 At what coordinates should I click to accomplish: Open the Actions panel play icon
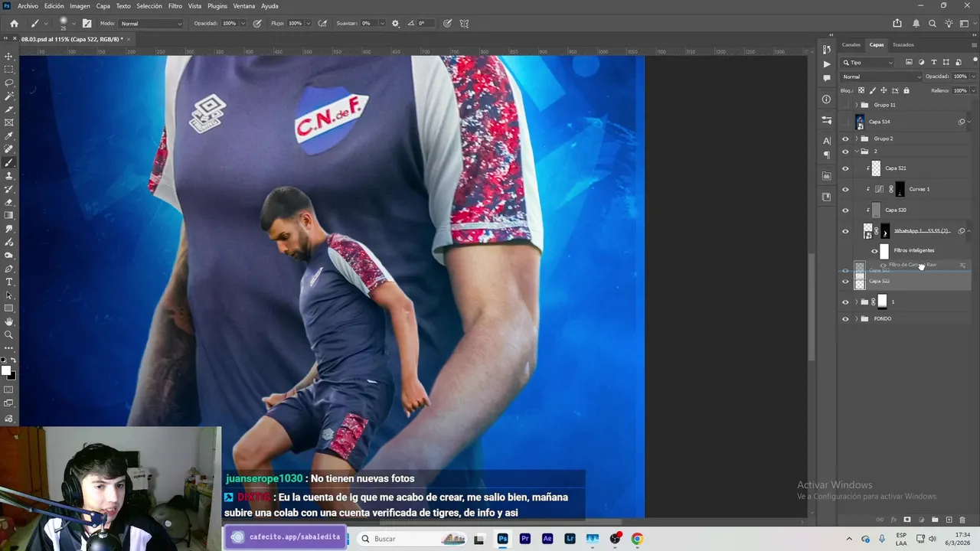pos(826,64)
